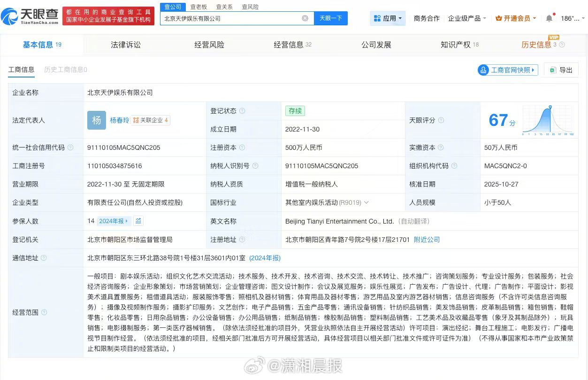The height and width of the screenshot is (380, 588).
Task: Open the insured-count trend chart icon
Action: coord(138,221)
